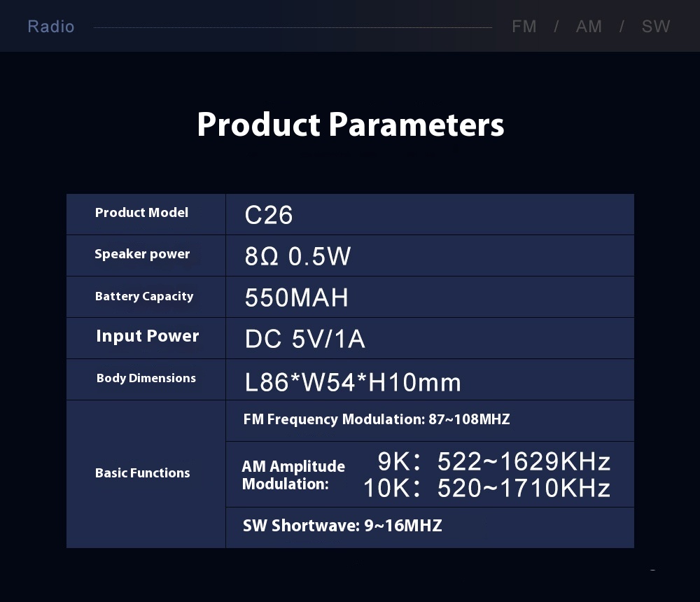Click the C26 model value
The height and width of the screenshot is (602, 700).
[x=269, y=215]
